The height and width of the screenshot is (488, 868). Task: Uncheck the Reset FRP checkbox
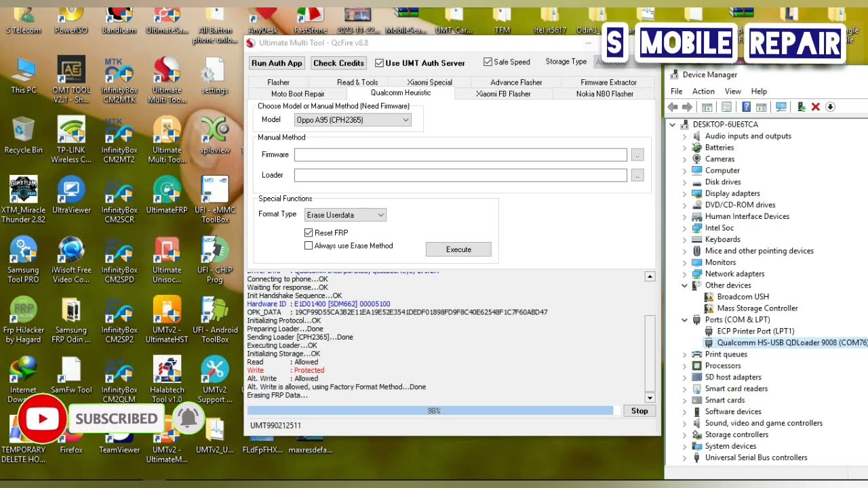click(x=309, y=232)
